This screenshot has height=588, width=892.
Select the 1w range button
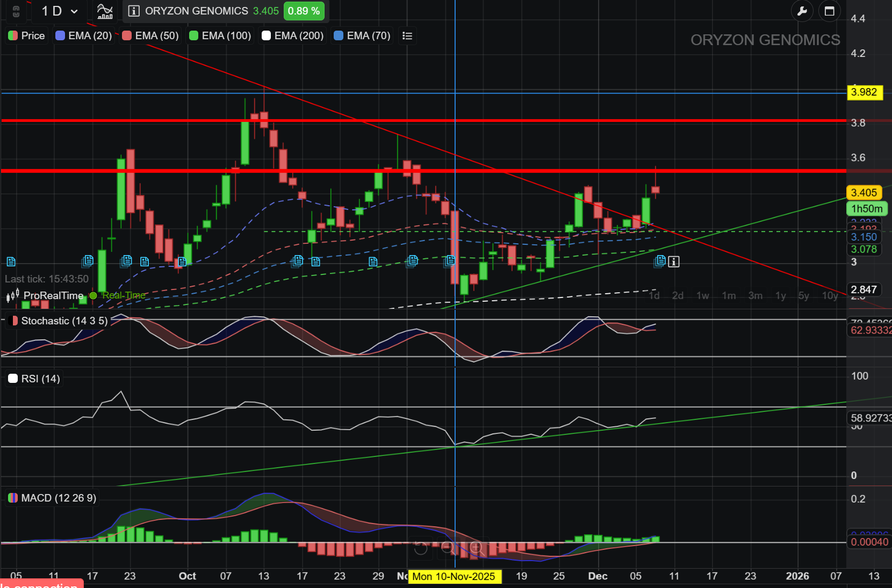703,296
